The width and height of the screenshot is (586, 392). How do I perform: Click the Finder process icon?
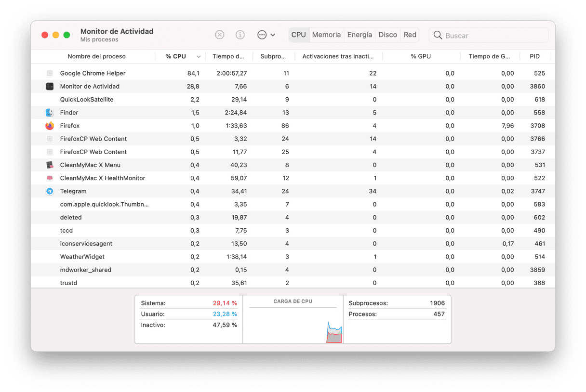[50, 112]
